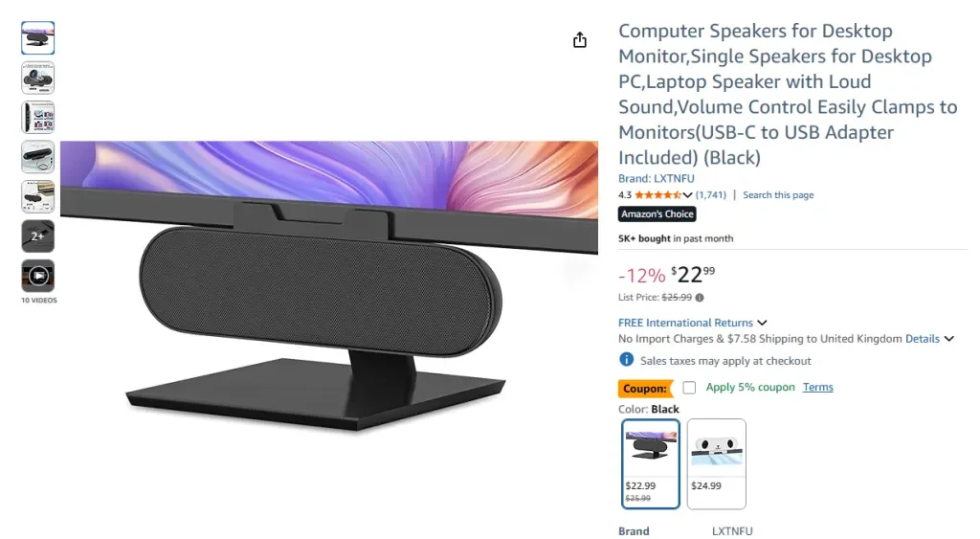Image resolution: width=980 pixels, height=539 pixels.
Task: Open the 1,741 ratings link
Action: [711, 195]
